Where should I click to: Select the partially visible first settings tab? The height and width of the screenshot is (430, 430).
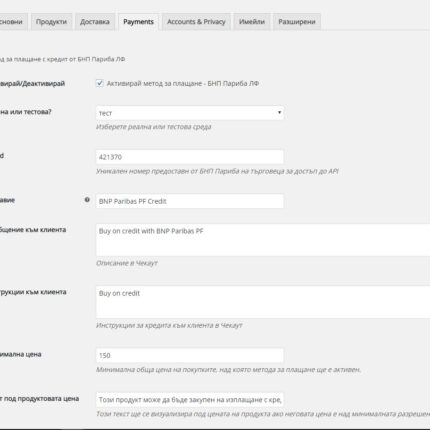coord(13,22)
